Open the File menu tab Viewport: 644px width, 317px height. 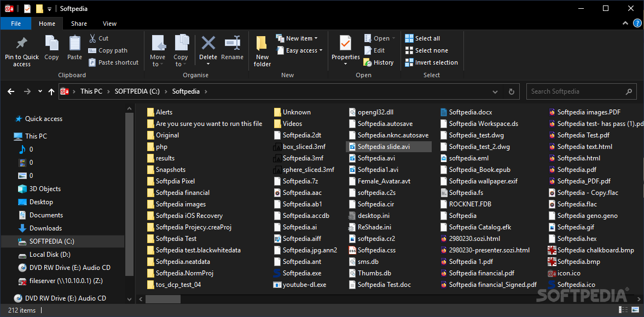coord(16,24)
